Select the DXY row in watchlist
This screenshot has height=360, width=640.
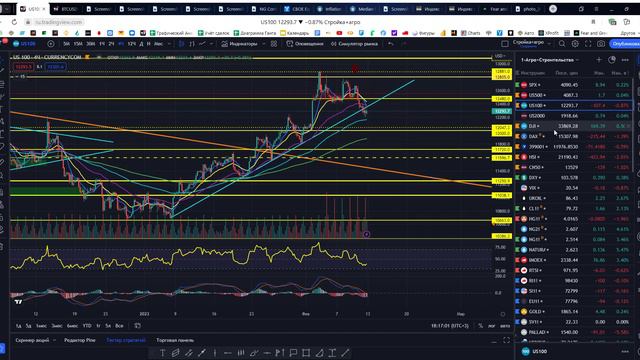point(574,178)
